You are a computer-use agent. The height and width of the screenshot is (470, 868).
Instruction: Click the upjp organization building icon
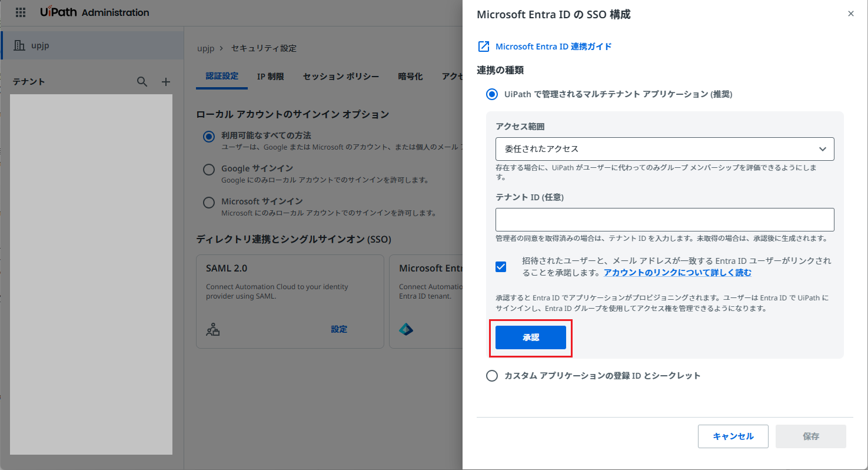pos(19,45)
